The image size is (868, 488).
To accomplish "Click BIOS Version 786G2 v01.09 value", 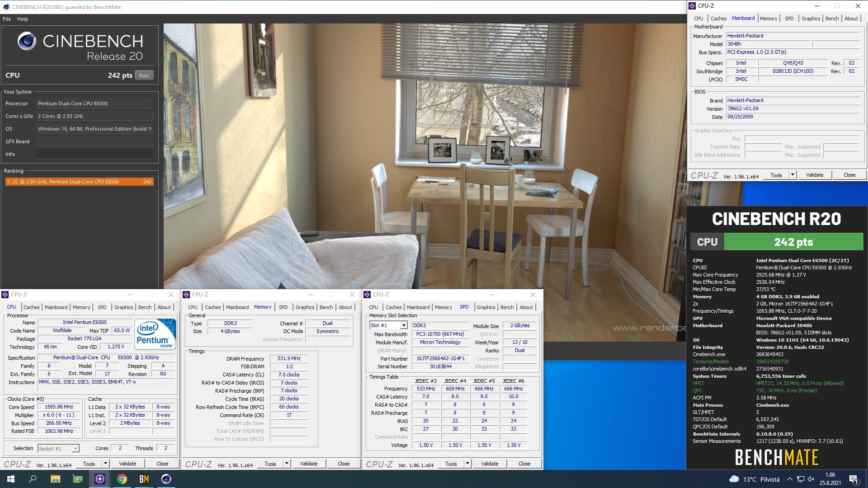I will (x=793, y=108).
